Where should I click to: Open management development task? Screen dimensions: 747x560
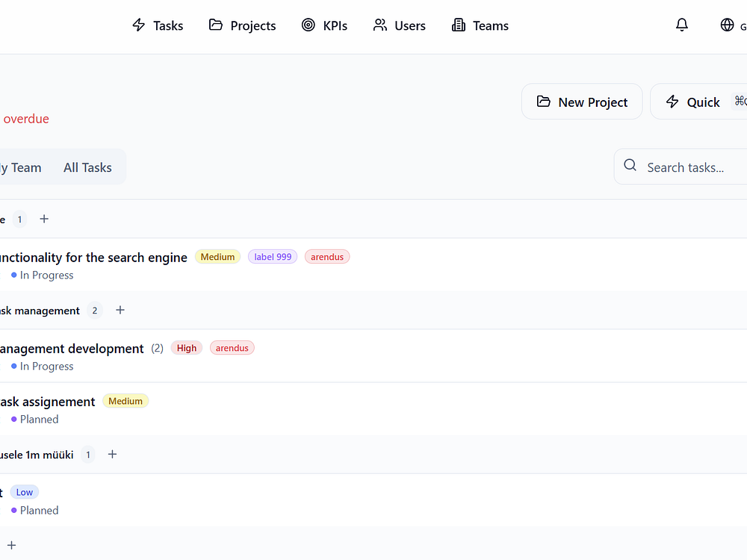tap(72, 349)
